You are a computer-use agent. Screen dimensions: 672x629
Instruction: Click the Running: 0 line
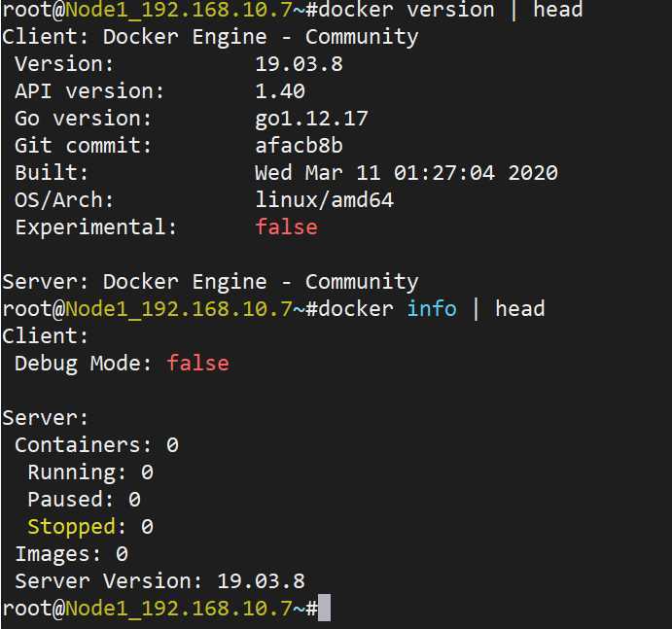pyautogui.click(x=90, y=472)
